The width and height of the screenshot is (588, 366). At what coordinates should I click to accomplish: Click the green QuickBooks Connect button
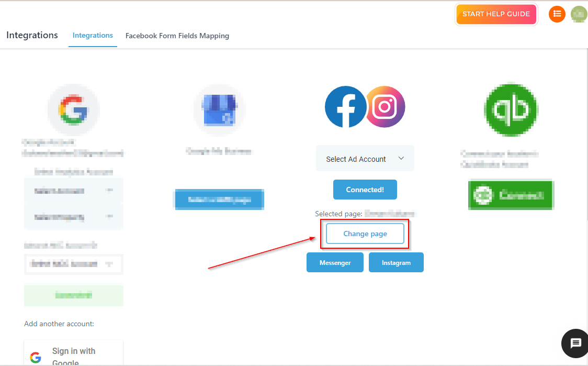point(511,195)
